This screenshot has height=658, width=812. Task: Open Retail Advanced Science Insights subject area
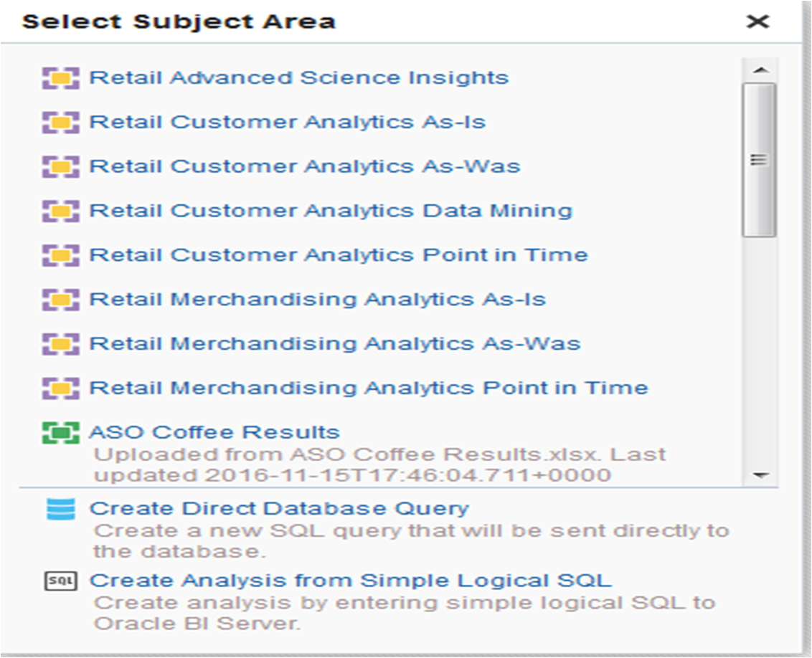pyautogui.click(x=298, y=77)
